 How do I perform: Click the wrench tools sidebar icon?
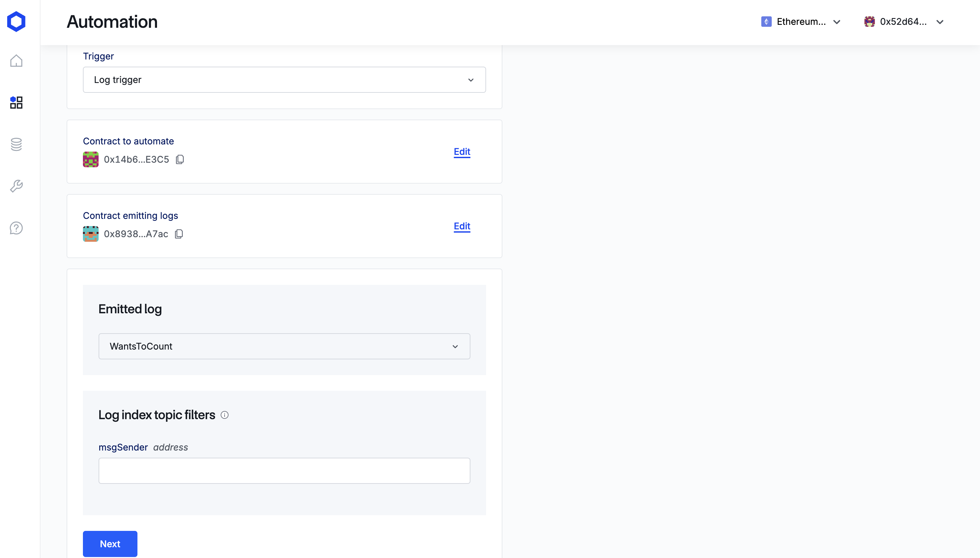coord(16,186)
